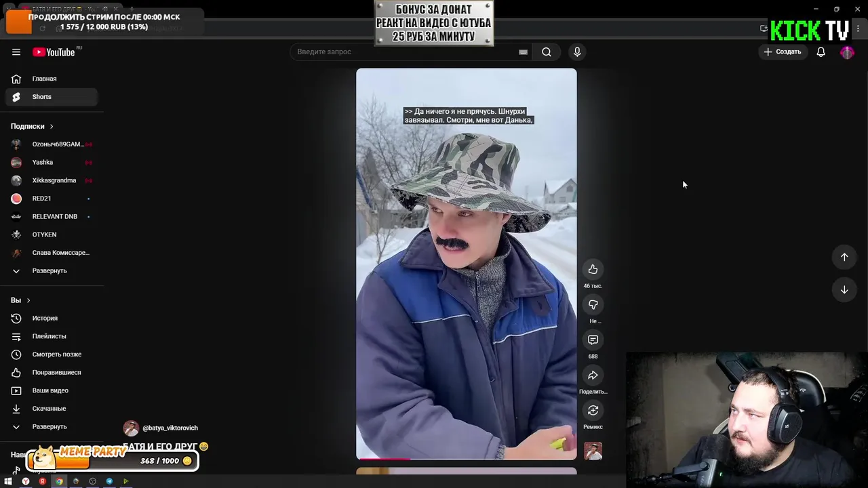
Task: Open the comments on the short
Action: (593, 340)
